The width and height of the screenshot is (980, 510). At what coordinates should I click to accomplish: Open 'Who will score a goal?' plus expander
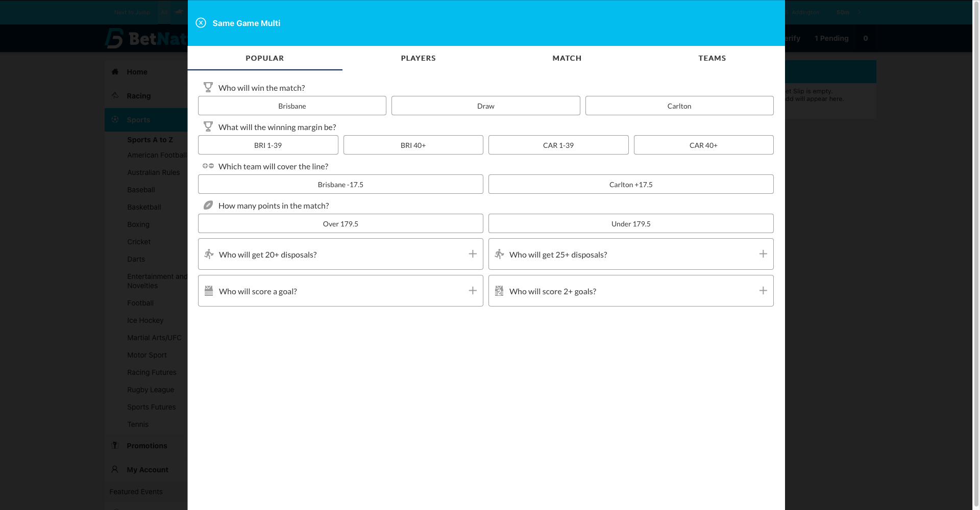click(x=473, y=291)
